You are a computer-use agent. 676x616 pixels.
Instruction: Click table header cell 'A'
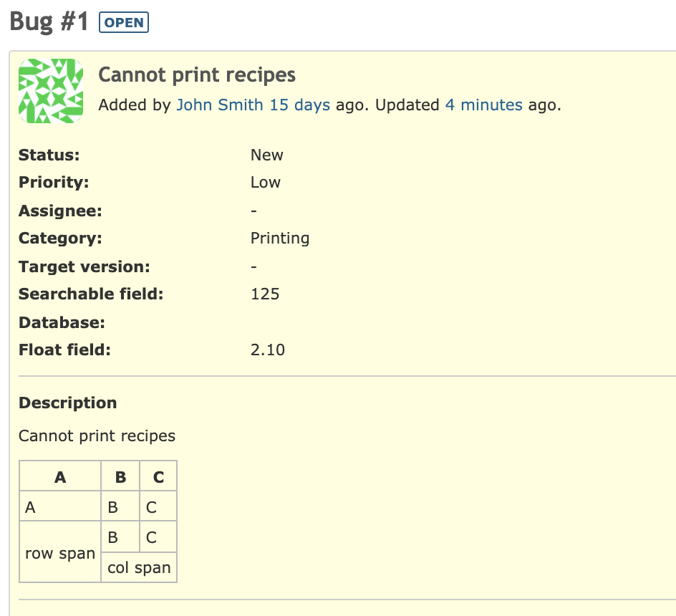tap(60, 476)
